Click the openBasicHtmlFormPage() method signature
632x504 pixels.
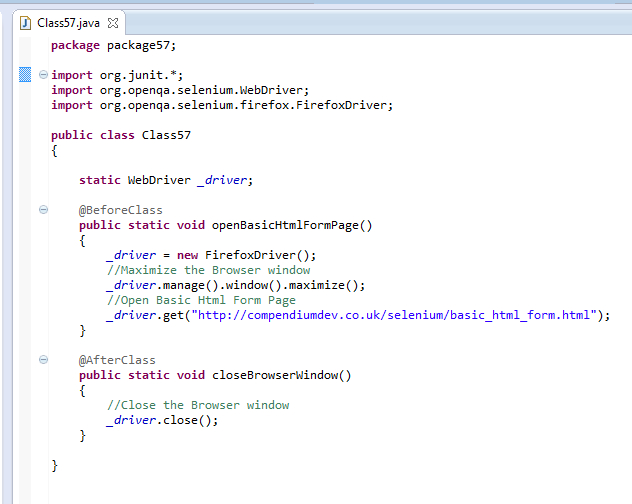click(x=226, y=225)
